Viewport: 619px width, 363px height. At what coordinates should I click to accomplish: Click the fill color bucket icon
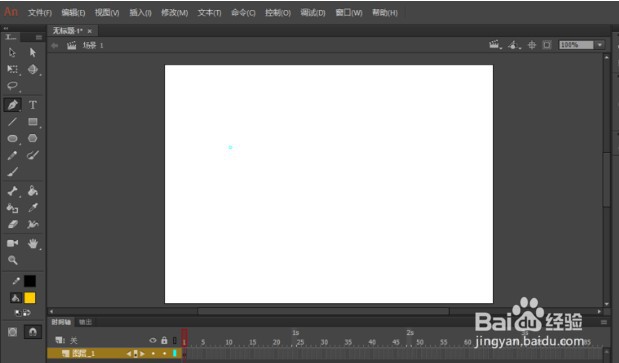point(15,298)
